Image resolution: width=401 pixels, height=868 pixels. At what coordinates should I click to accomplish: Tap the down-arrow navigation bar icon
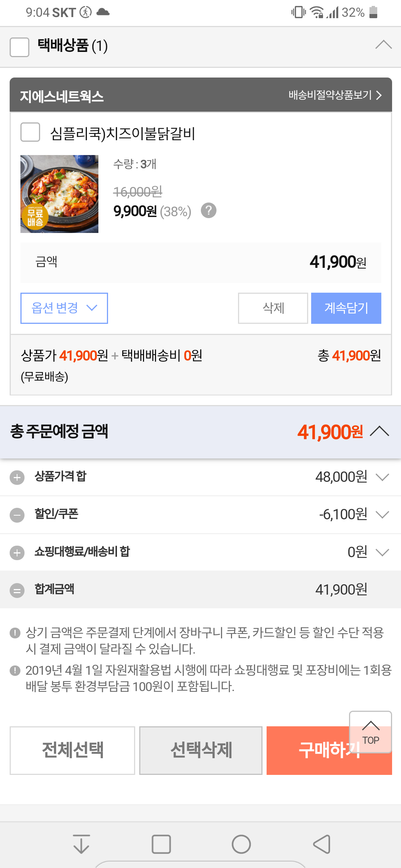tap(81, 844)
